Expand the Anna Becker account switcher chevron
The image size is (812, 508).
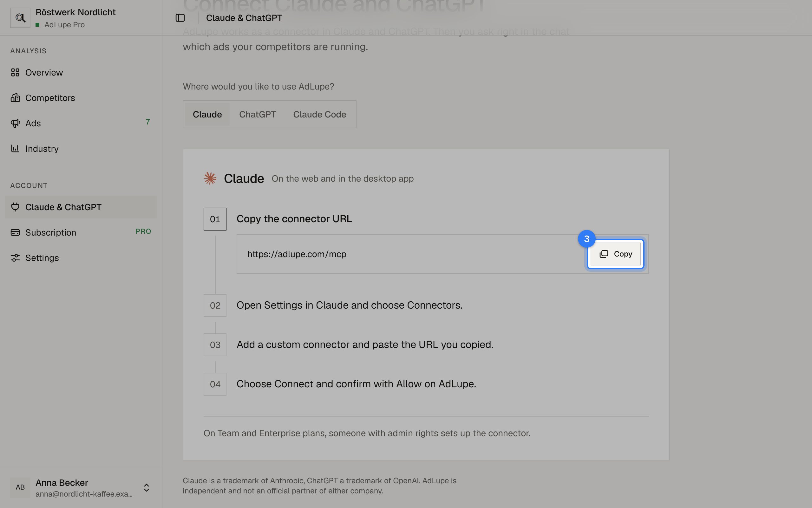(x=147, y=487)
